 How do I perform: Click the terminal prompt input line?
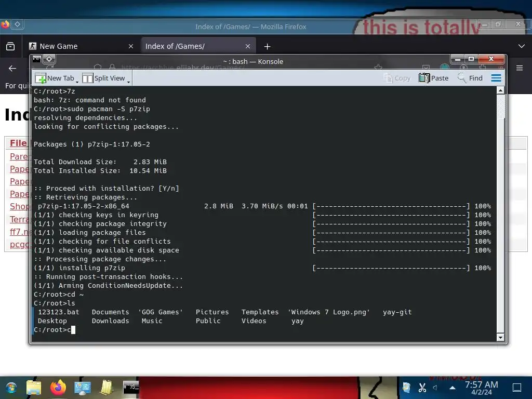click(x=264, y=330)
